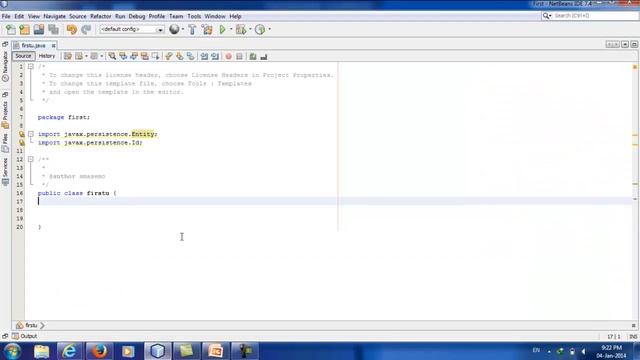Click the Last Edit icon in editor toolbar

tap(68, 56)
